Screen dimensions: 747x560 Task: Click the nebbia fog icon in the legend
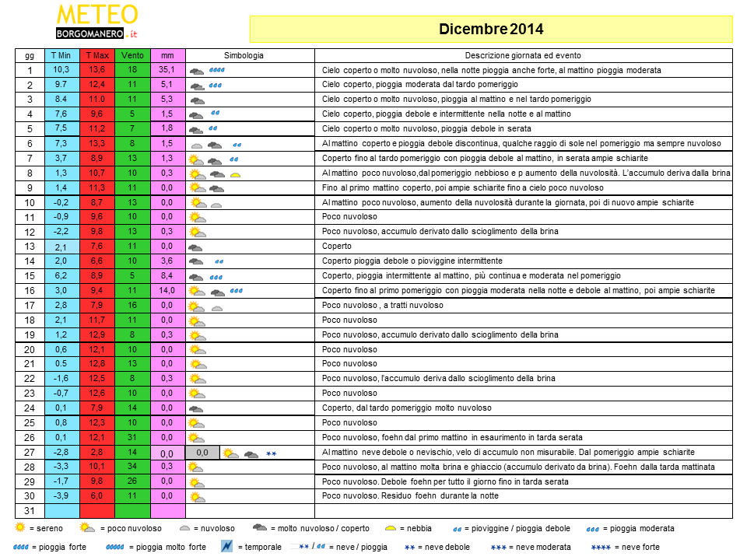tap(391, 528)
